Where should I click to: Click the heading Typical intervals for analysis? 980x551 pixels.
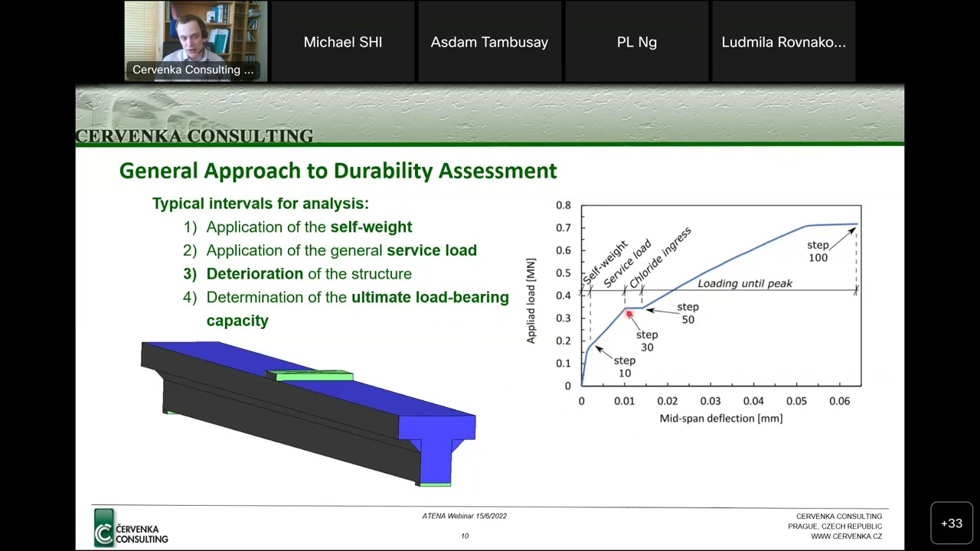point(260,204)
